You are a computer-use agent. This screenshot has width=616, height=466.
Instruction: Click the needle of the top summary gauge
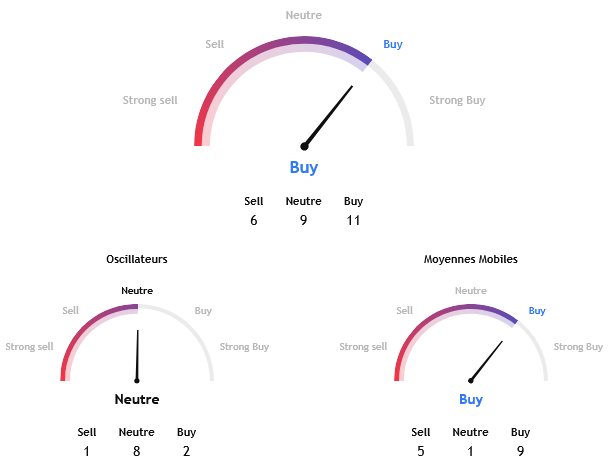pos(329,116)
